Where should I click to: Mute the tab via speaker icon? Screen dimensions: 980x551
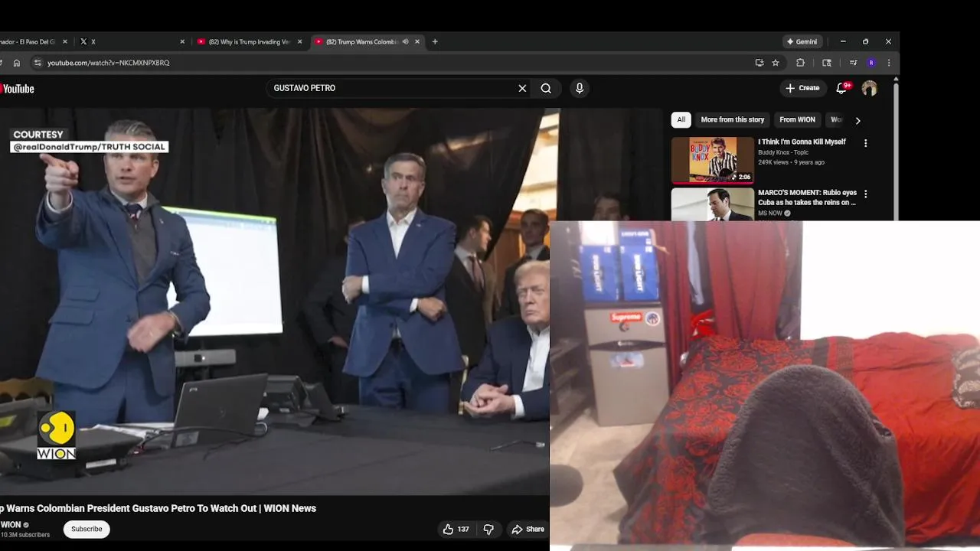point(405,41)
